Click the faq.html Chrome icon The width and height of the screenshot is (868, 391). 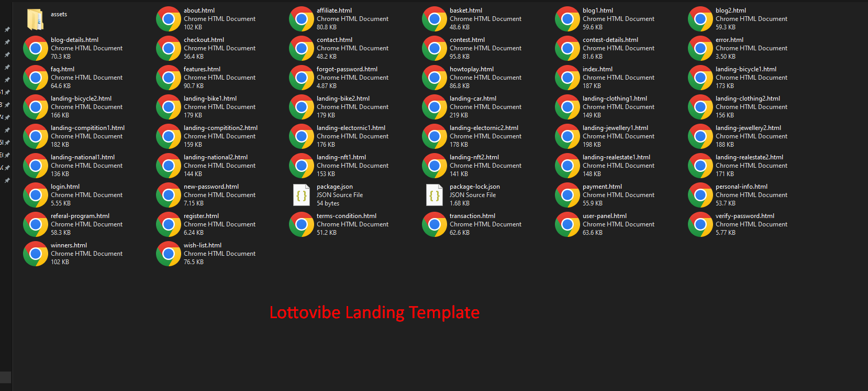(36, 78)
